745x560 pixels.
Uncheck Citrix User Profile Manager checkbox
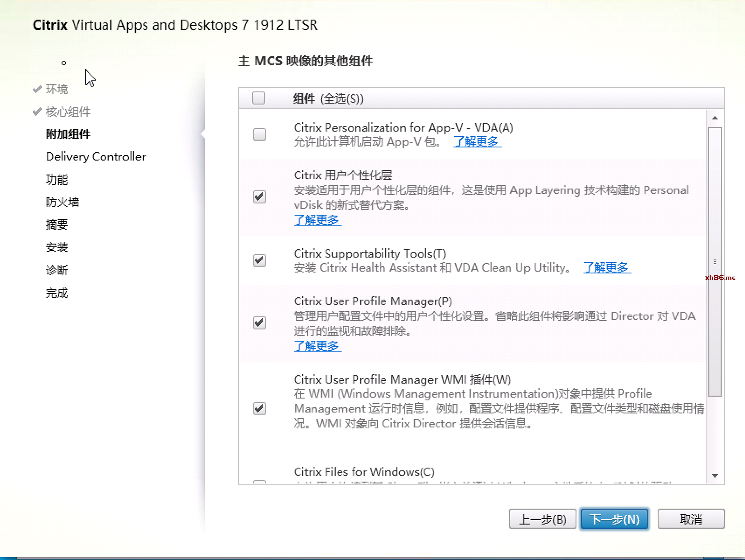tap(259, 323)
